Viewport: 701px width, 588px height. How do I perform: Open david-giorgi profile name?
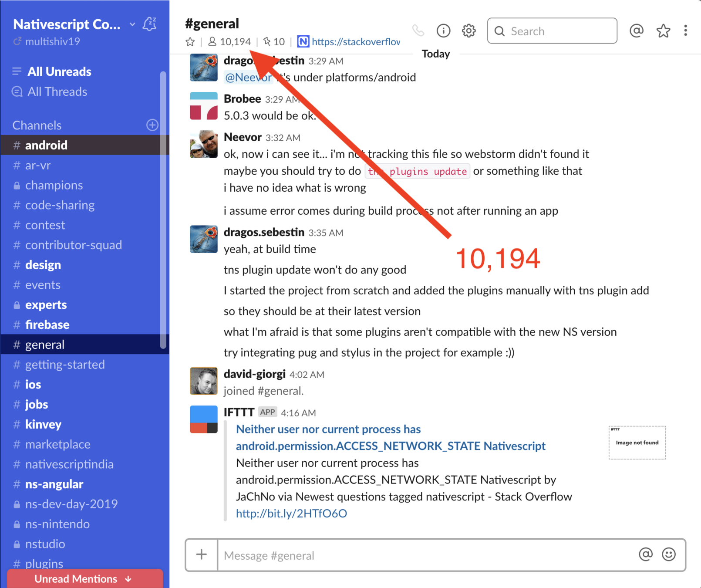255,374
